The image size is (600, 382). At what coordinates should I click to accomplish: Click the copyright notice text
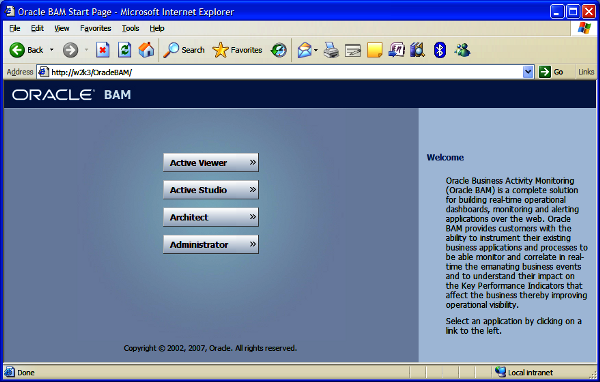[210, 348]
